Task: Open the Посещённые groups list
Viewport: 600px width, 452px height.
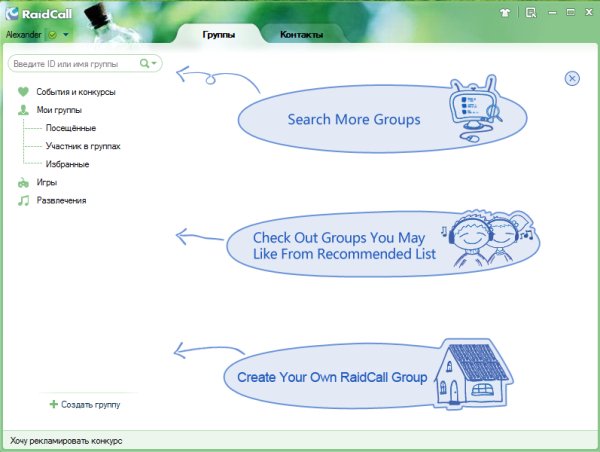Action: (x=71, y=128)
